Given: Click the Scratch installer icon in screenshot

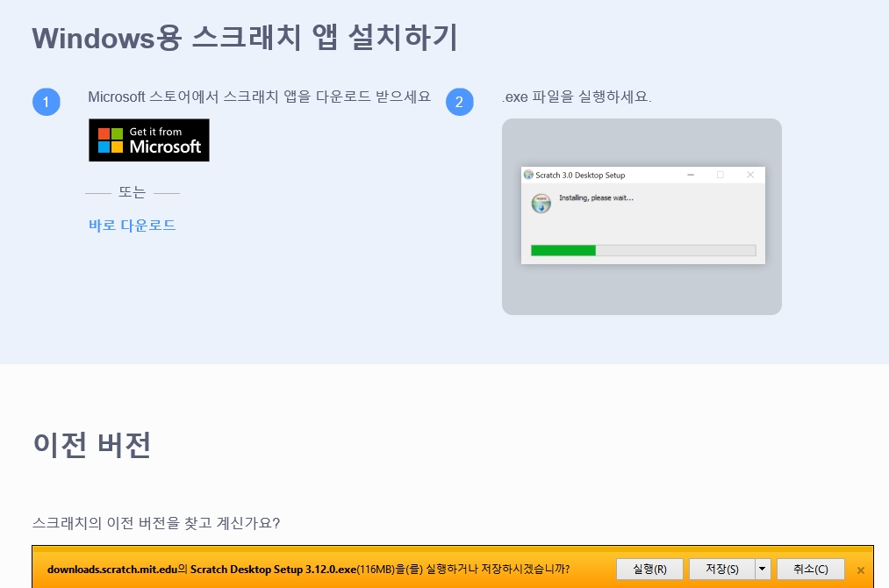Looking at the screenshot, I should (541, 203).
